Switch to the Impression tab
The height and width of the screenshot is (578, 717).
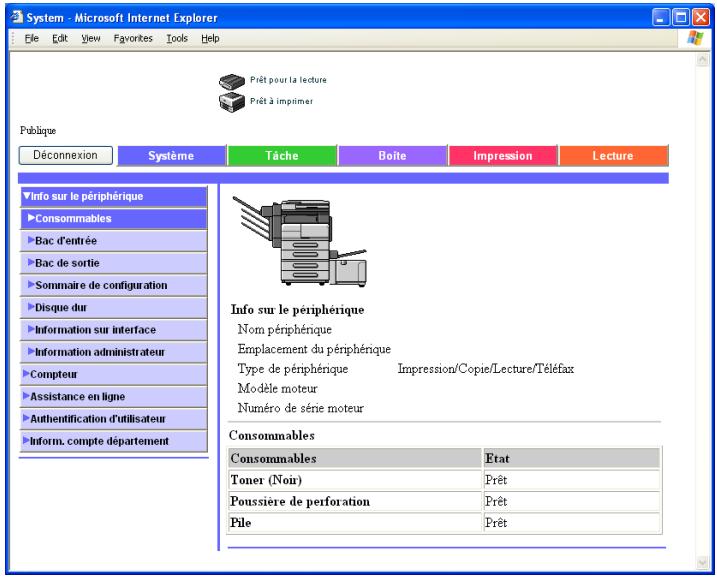coord(503,155)
